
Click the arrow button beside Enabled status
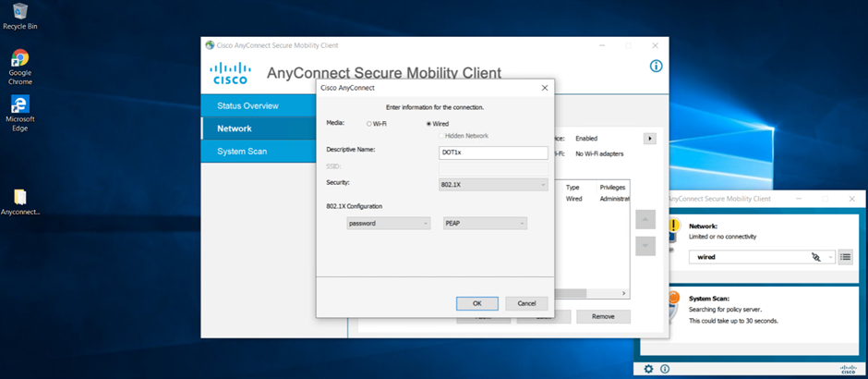[650, 139]
